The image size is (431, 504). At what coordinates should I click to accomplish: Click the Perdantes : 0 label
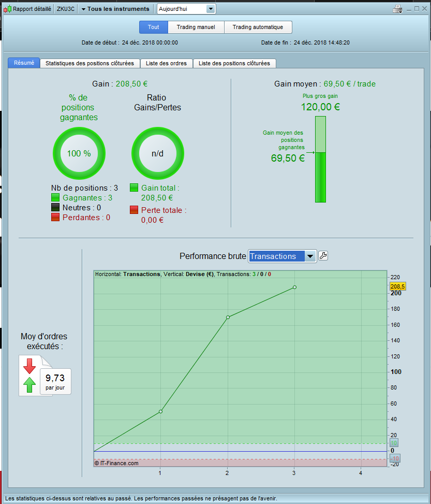click(x=86, y=218)
